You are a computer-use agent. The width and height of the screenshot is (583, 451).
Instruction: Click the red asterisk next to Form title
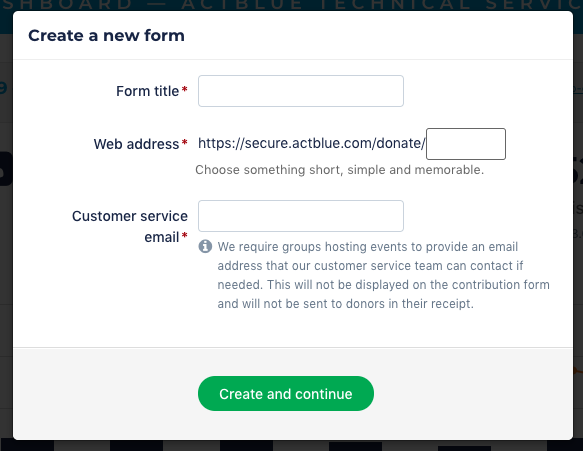184,89
